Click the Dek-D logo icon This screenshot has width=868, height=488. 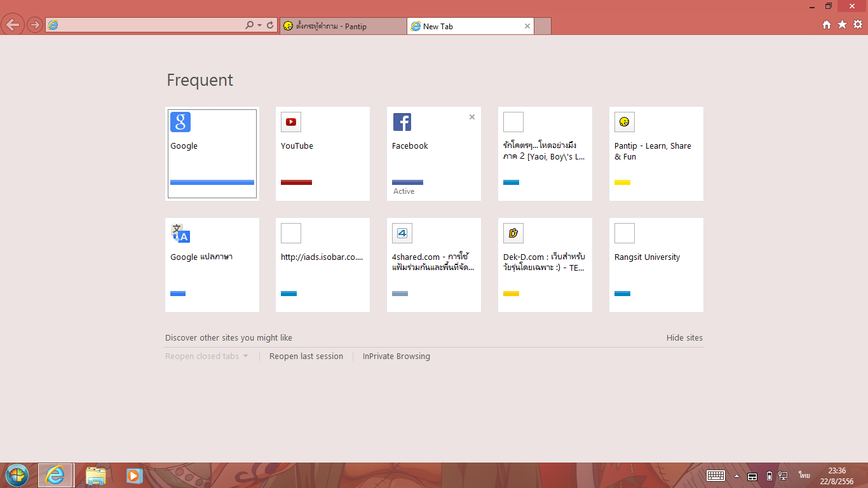coord(513,233)
